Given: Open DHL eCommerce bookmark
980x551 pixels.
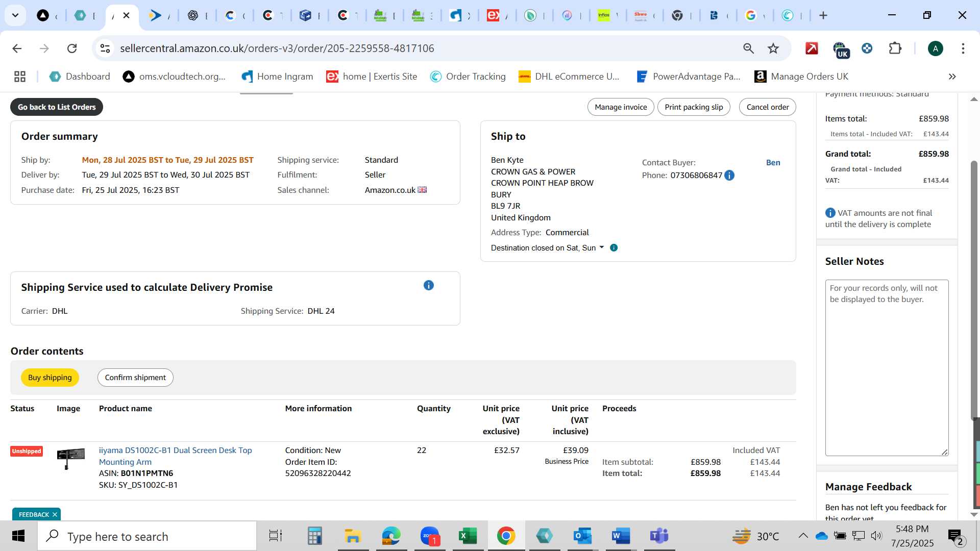Looking at the screenshot, I should point(569,77).
